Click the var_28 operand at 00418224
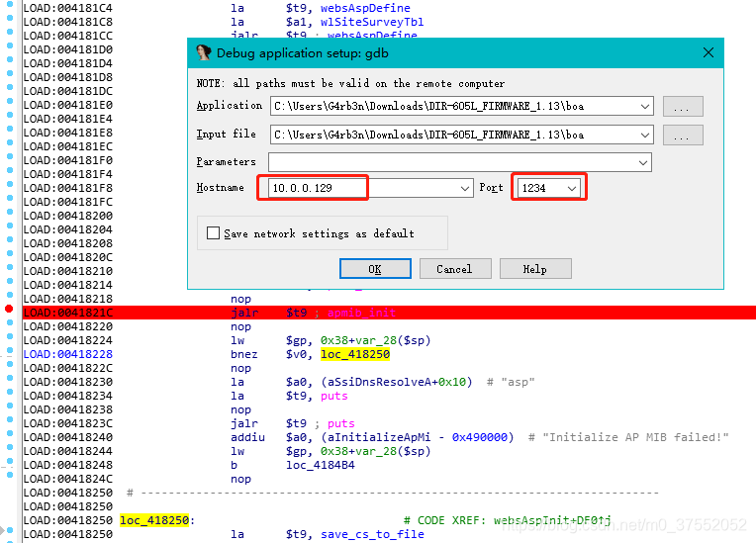The height and width of the screenshot is (543, 756). 376,340
